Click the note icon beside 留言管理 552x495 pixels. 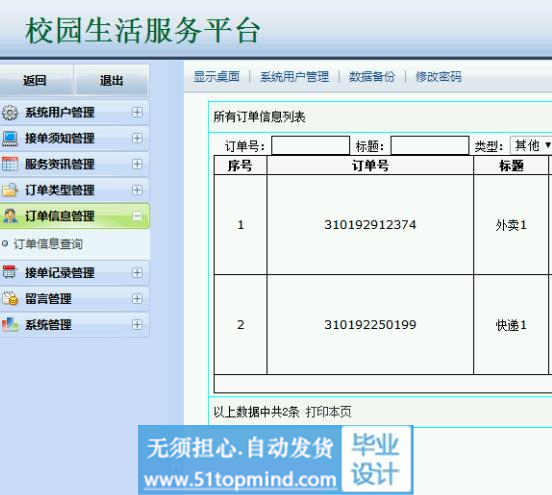(10, 299)
